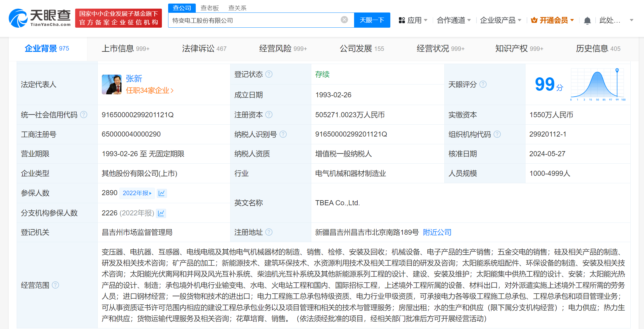This screenshot has width=644, height=329.
Task: Click the help icon next to 注册资本
Action: (x=269, y=115)
